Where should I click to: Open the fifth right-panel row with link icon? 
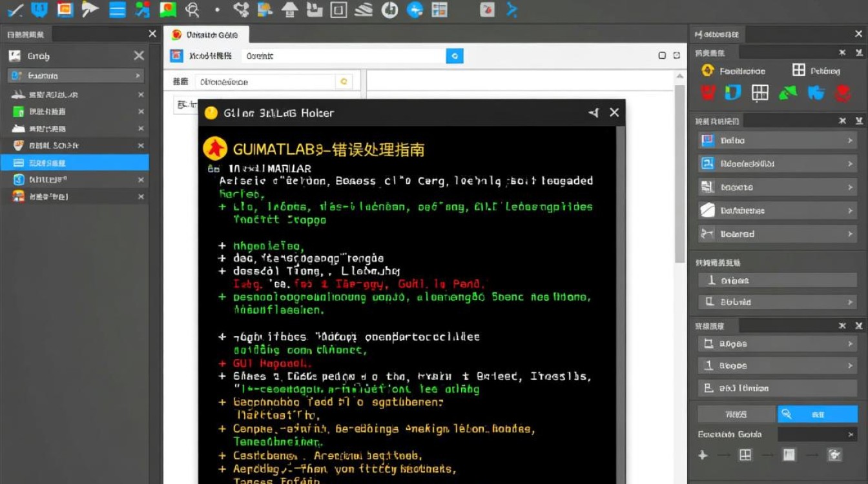click(778, 234)
